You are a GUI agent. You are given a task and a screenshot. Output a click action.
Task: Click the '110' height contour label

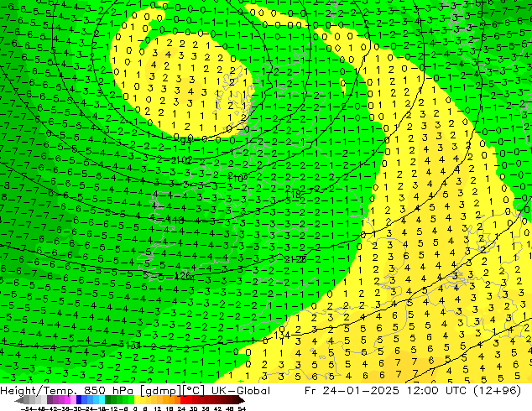tap(235, 178)
